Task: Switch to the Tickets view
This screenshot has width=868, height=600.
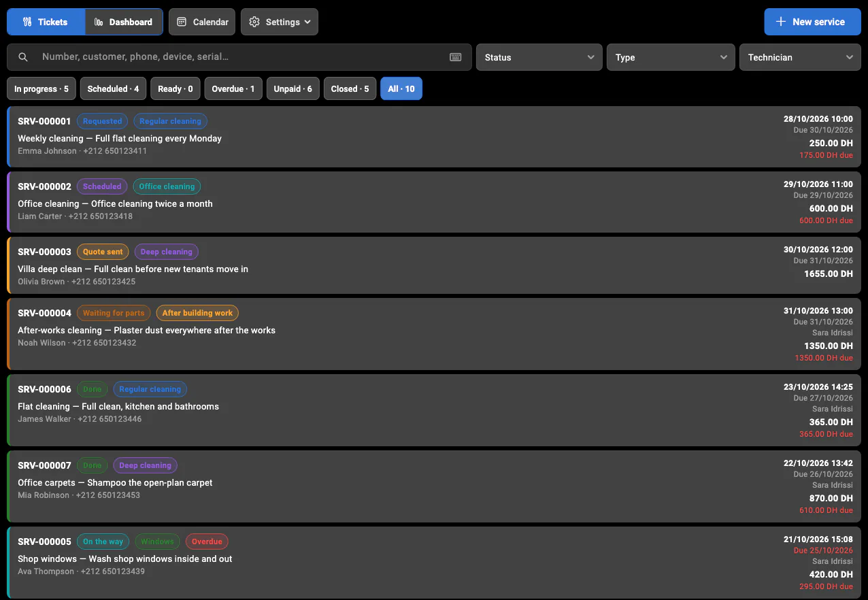Action: pyautogui.click(x=46, y=22)
